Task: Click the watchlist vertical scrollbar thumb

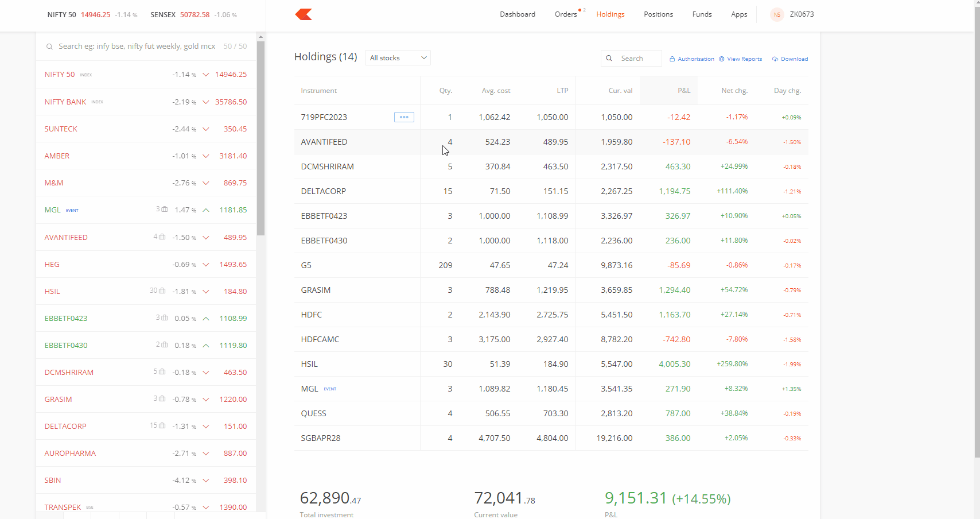Action: click(260, 138)
